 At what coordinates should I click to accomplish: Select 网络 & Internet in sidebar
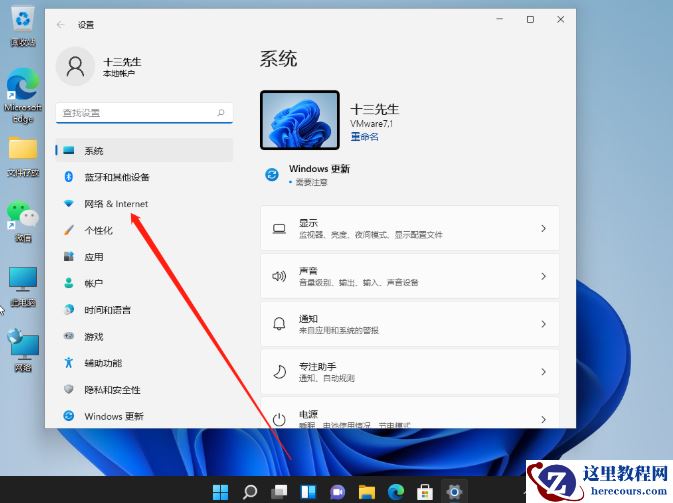[x=144, y=203]
